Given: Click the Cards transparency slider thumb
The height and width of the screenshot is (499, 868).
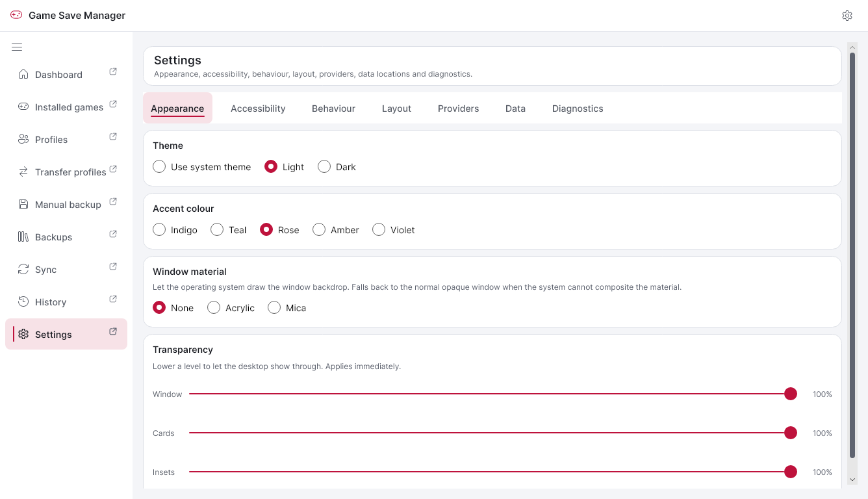Looking at the screenshot, I should click(x=791, y=433).
